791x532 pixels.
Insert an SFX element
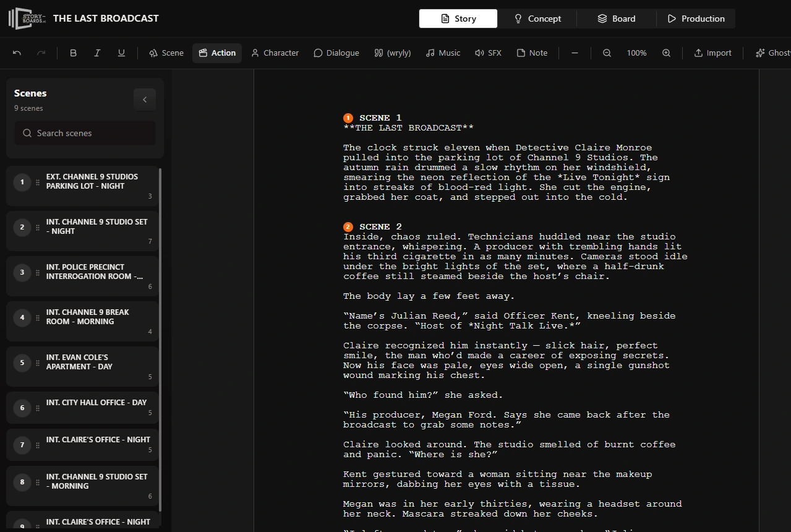488,53
